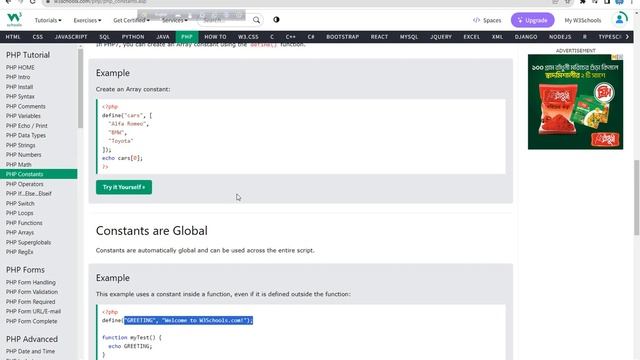The width and height of the screenshot is (640, 360).
Task: Click the main page scrollbar thumb
Action: pos(636,198)
